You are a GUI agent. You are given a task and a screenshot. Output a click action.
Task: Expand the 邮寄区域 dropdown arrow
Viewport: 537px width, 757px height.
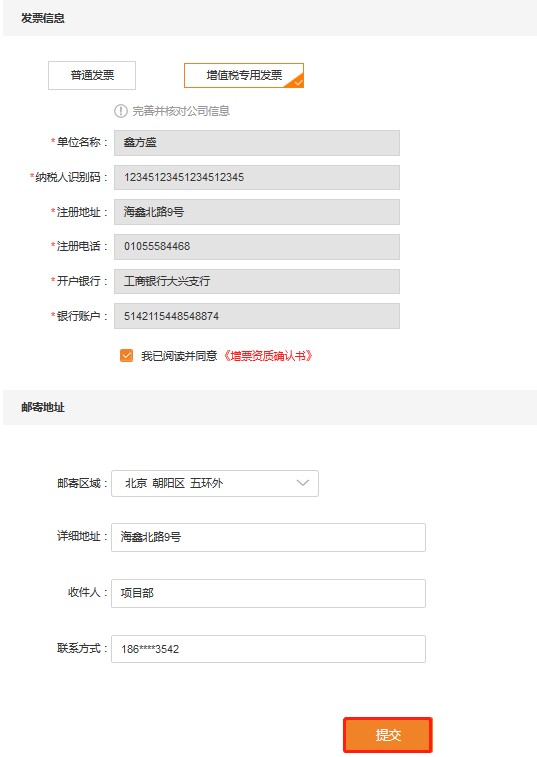point(303,483)
